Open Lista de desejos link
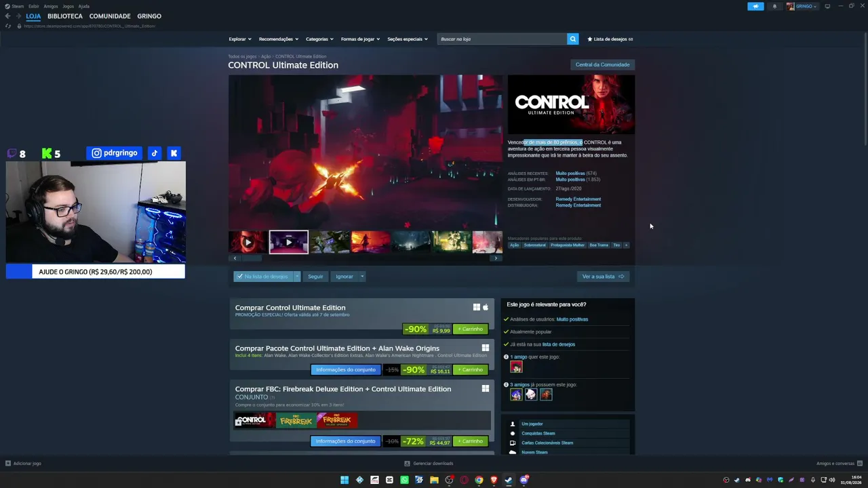868x488 pixels. pos(610,39)
